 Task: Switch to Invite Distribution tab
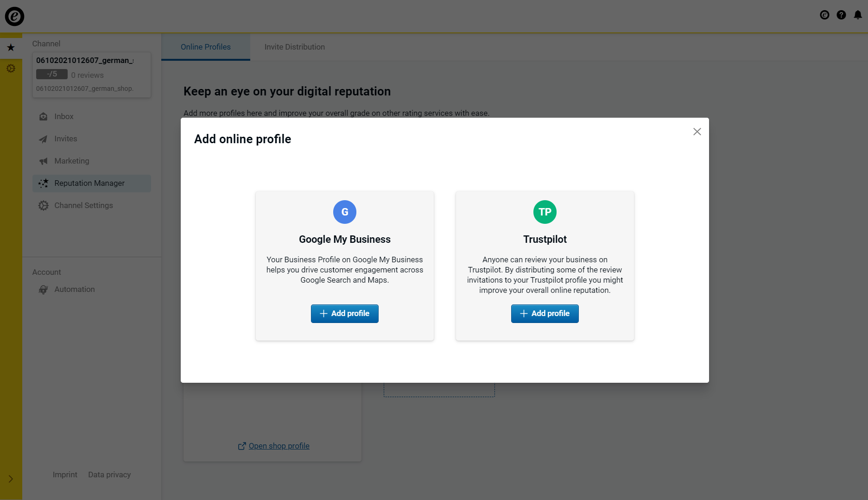[x=295, y=47]
